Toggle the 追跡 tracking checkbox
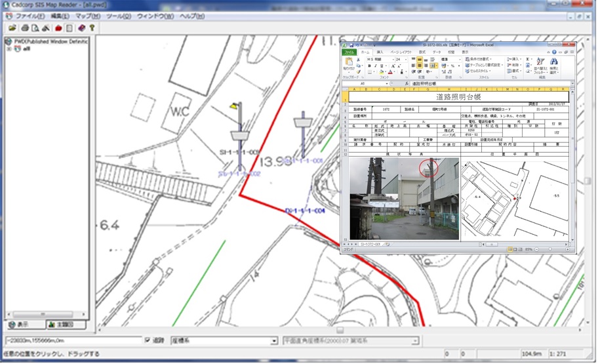The width and height of the screenshot is (598, 364). [148, 340]
